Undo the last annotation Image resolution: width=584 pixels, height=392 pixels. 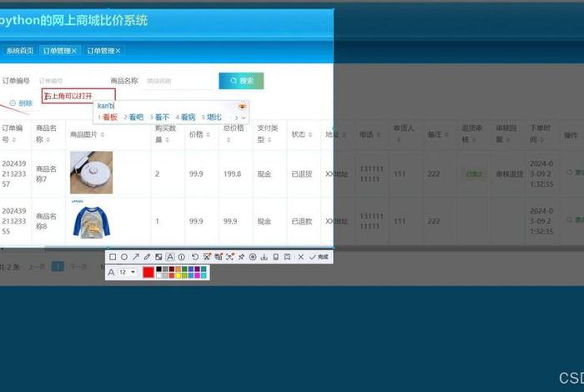tap(195, 257)
